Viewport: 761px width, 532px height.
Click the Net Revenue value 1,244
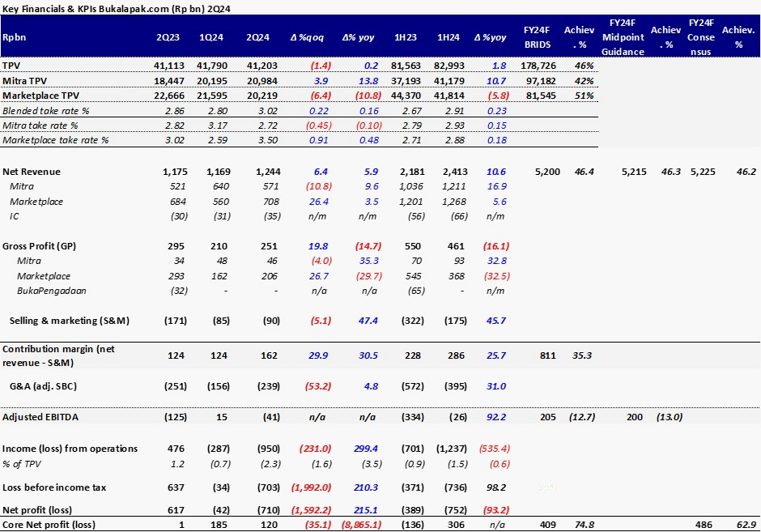pos(270,172)
